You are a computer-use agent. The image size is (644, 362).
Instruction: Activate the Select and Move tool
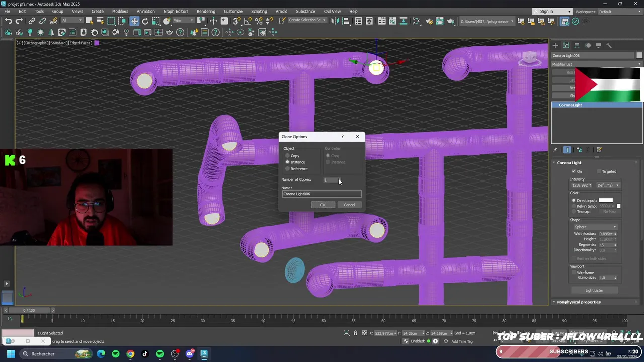point(134,21)
